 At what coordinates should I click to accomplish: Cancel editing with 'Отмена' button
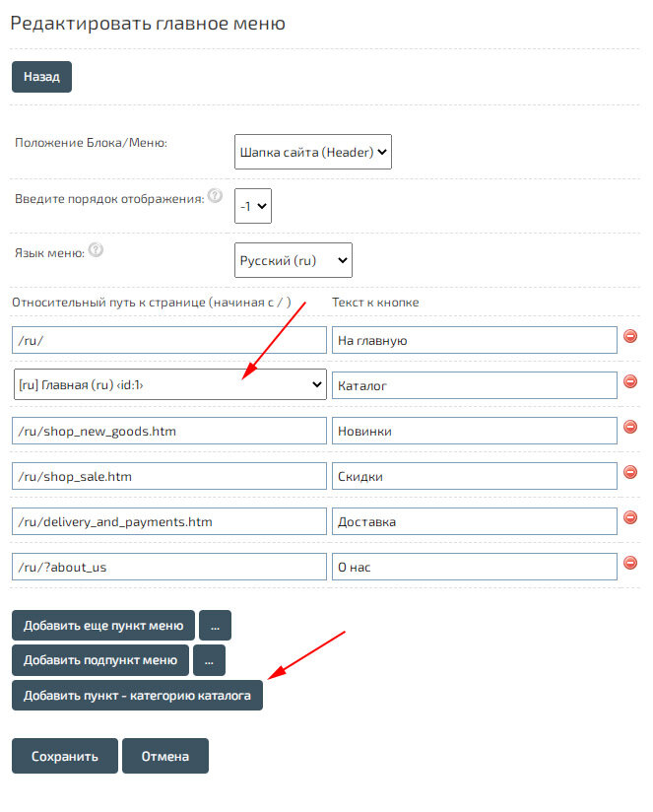pyautogui.click(x=165, y=757)
